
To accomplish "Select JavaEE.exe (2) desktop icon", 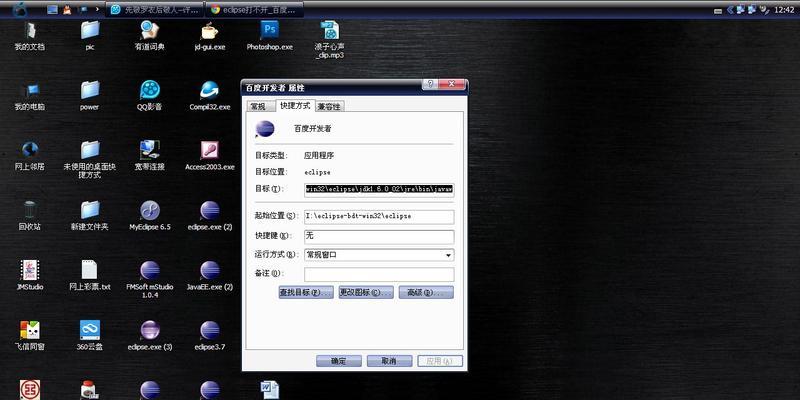I will tap(210, 276).
